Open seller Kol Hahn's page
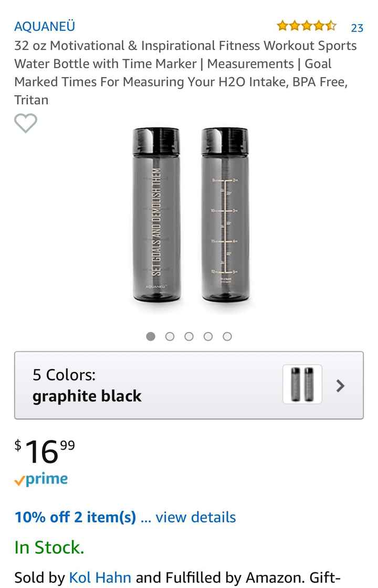The width and height of the screenshot is (378, 588). 100,578
